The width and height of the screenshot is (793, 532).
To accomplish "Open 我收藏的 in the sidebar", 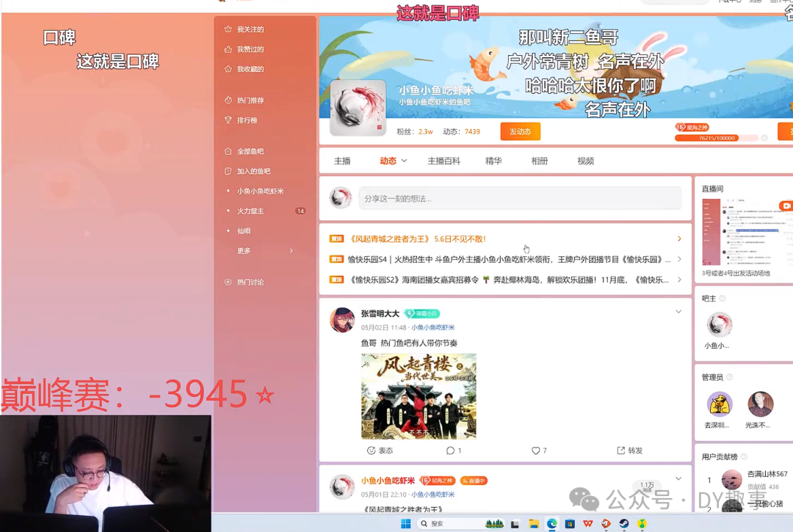I will (x=245, y=69).
